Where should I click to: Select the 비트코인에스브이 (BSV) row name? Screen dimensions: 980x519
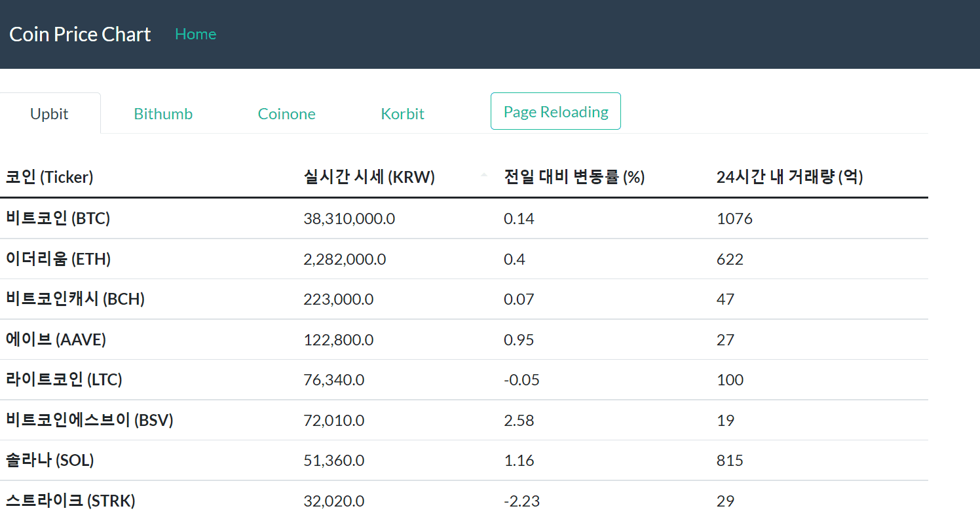coord(90,420)
